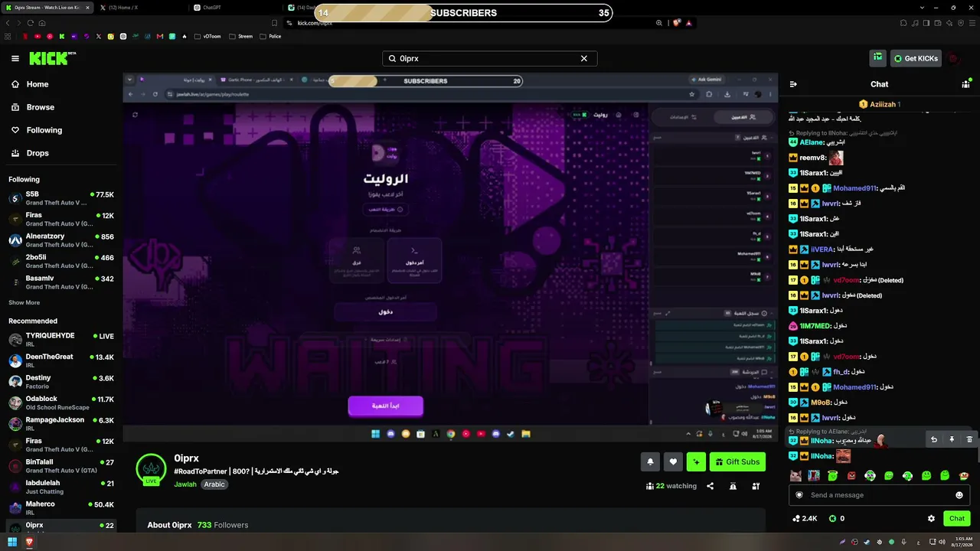Open TYRIQUEHYDE recommended channel

[61, 339]
